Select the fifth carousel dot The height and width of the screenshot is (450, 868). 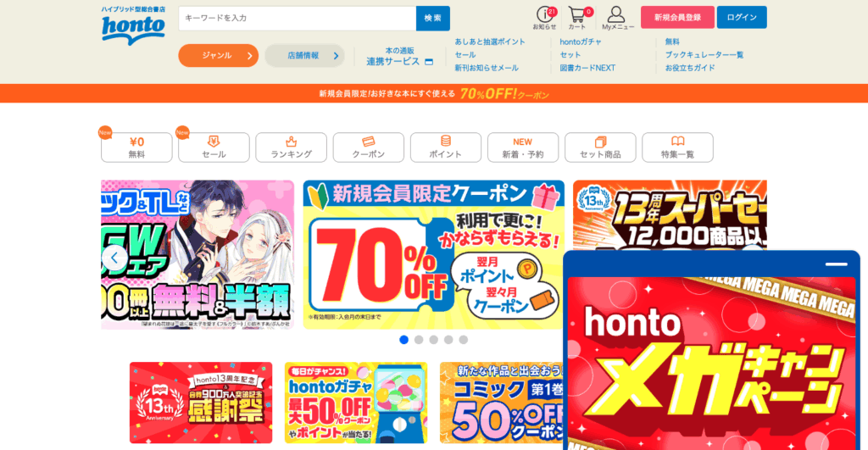(x=464, y=340)
